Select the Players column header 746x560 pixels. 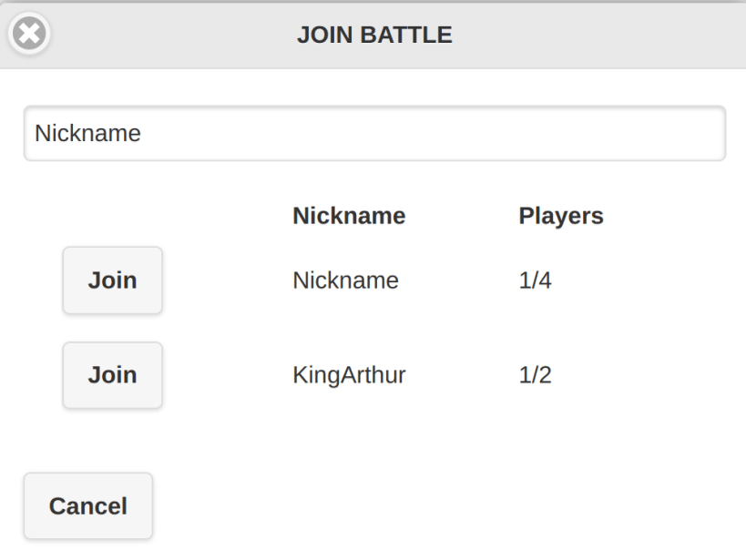(x=561, y=216)
